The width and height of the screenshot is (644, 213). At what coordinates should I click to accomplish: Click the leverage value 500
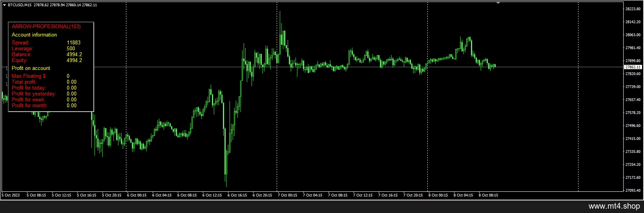pyautogui.click(x=71, y=48)
